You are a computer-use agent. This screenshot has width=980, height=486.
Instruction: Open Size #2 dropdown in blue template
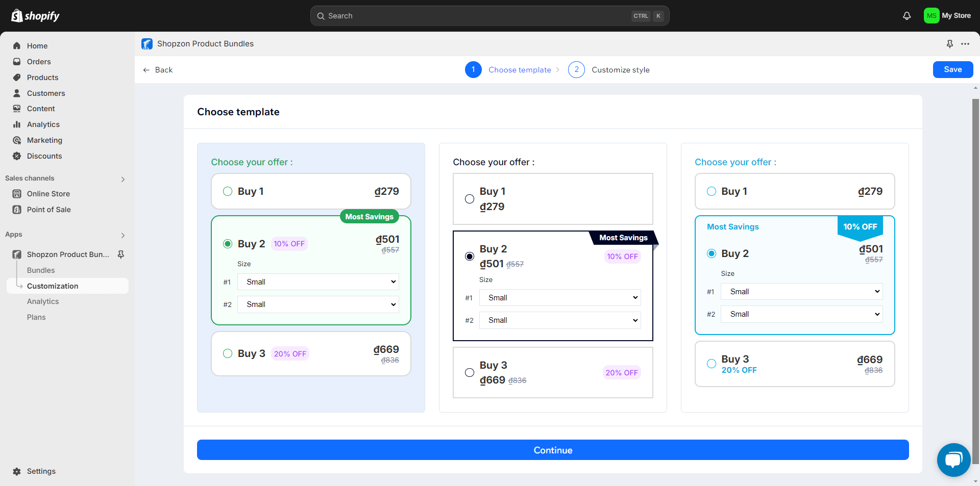[x=802, y=314]
